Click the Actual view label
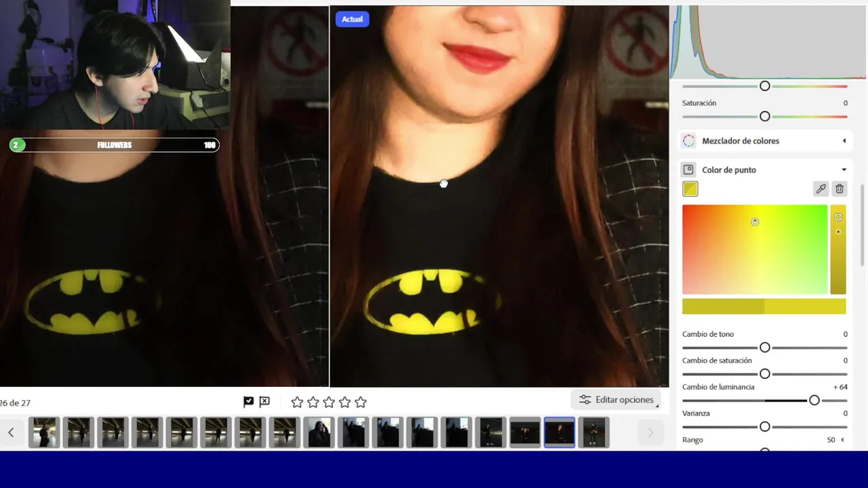868x488 pixels. 352,19
